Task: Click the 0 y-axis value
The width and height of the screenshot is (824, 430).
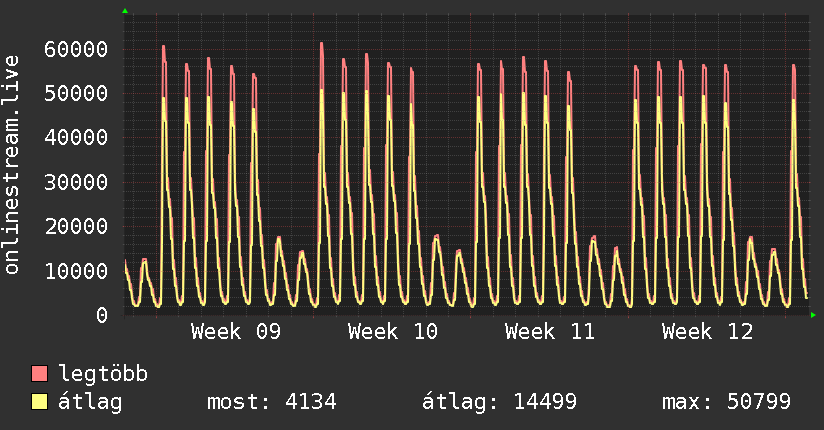Action: pyautogui.click(x=102, y=315)
